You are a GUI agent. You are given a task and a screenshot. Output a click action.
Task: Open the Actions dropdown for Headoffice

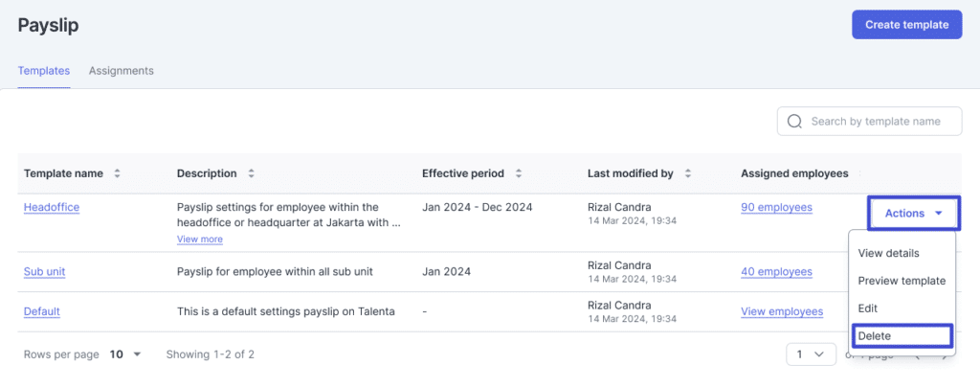[x=913, y=214]
